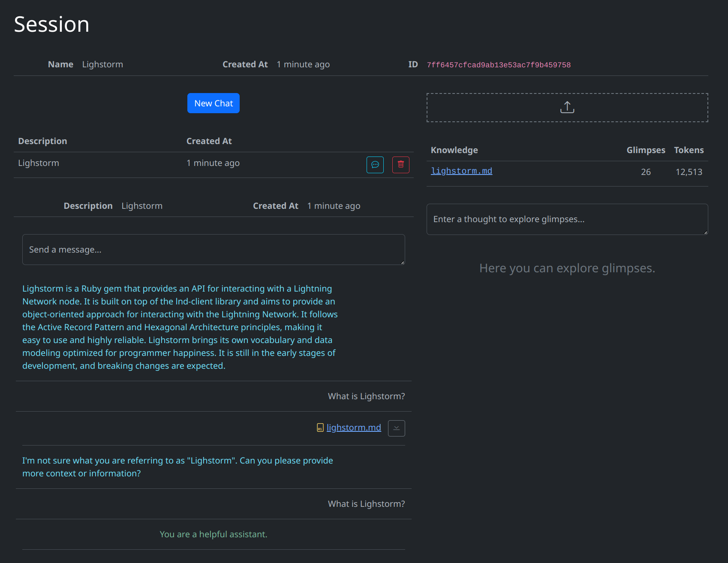
Task: Click the Glimpses column header
Action: 645,150
